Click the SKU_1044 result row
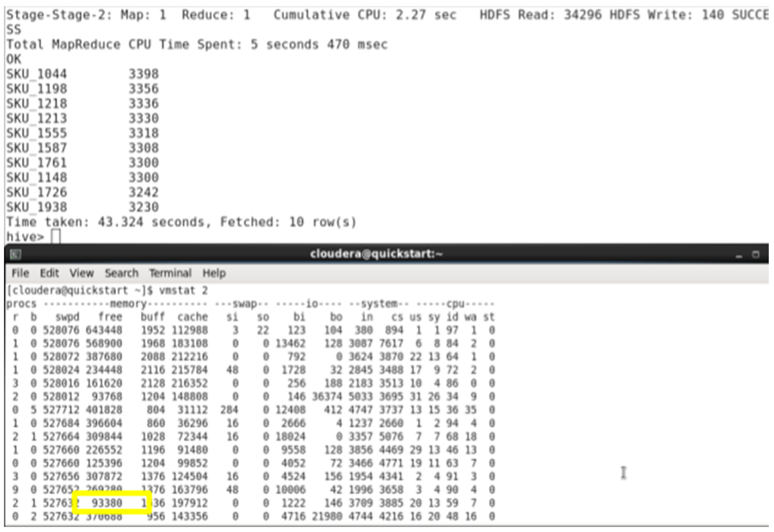Image resolution: width=774 pixels, height=532 pixels. tap(37, 74)
